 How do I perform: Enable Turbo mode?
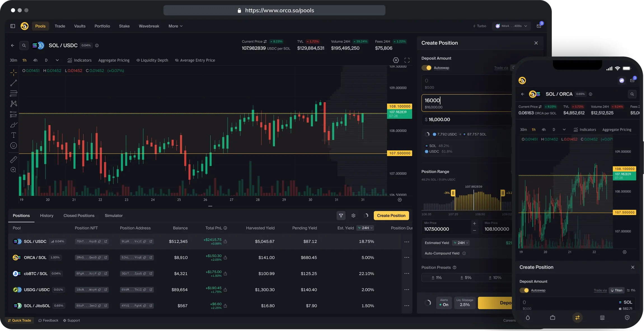[479, 26]
